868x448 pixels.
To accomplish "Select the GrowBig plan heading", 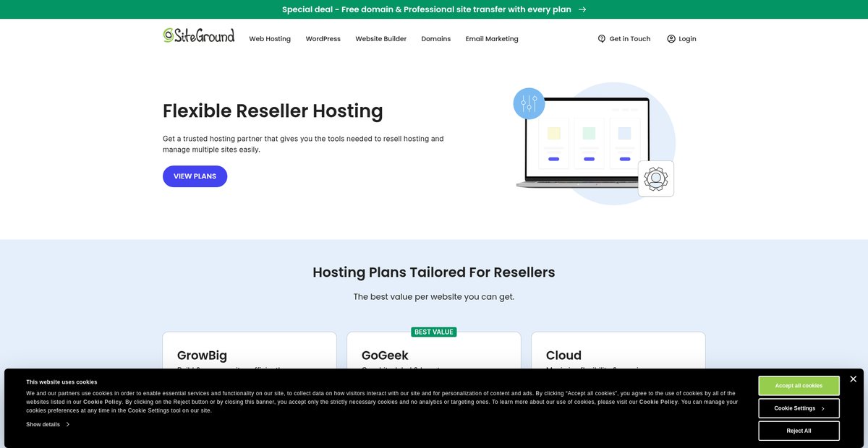I will click(202, 356).
